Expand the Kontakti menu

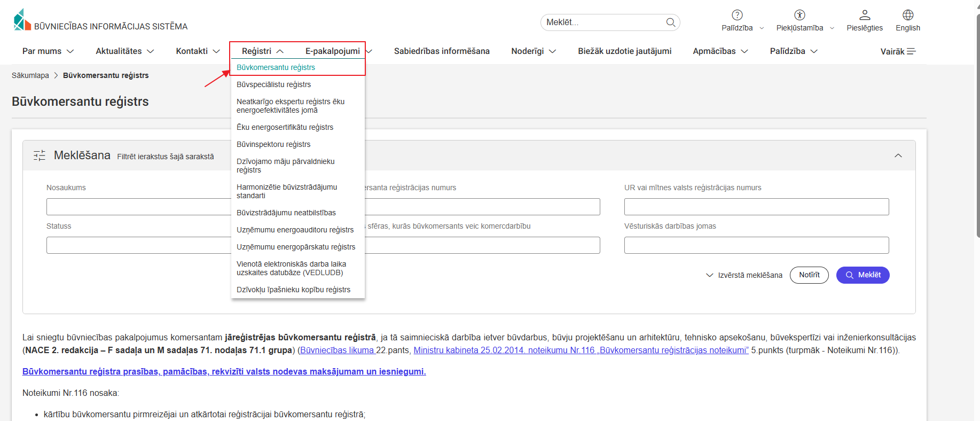(198, 51)
